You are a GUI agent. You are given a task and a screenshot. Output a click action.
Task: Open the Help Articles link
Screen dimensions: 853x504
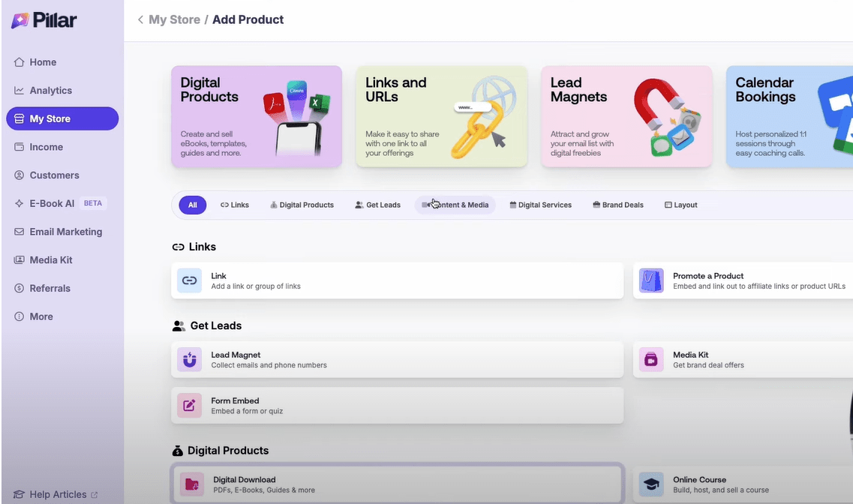(x=58, y=494)
